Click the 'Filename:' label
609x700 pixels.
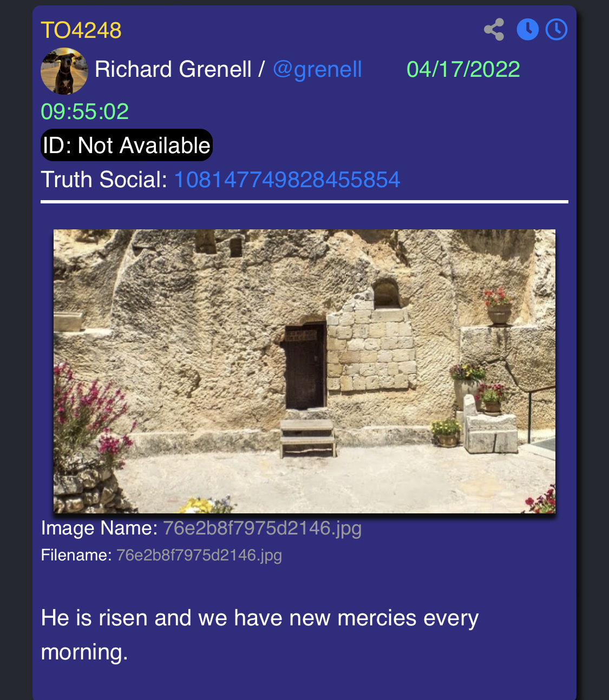pyautogui.click(x=76, y=556)
